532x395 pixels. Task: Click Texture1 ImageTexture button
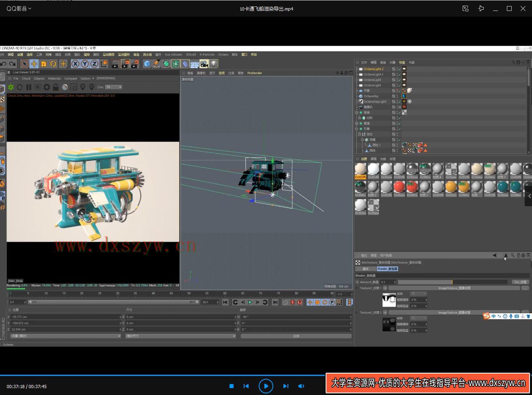coord(454,288)
